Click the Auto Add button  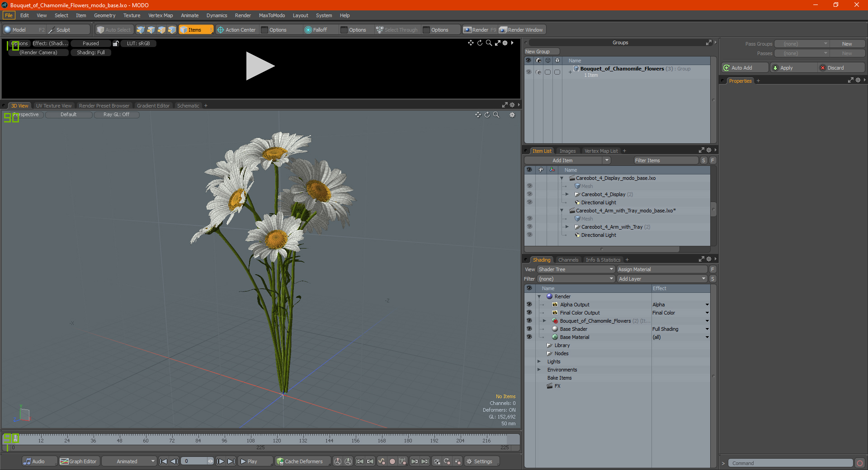tap(745, 68)
